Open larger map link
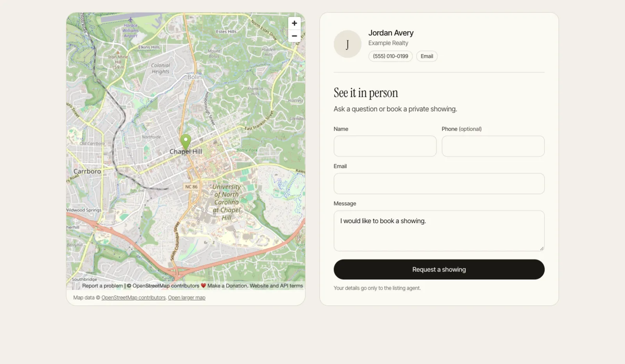This screenshot has width=625, height=364. tap(187, 298)
